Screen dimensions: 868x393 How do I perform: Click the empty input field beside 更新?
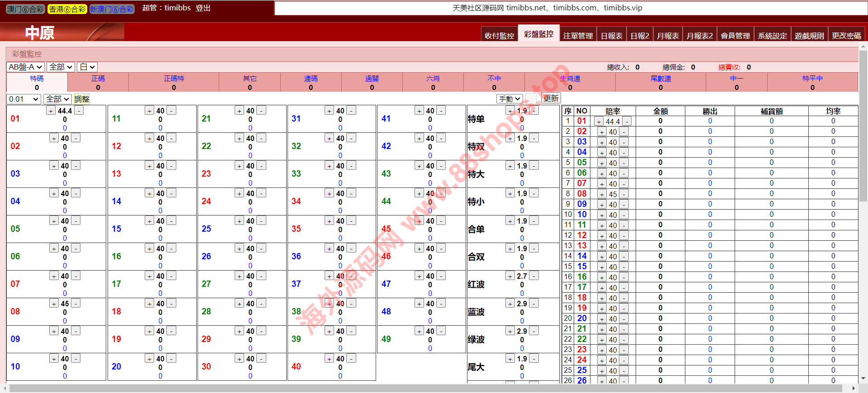(531, 98)
